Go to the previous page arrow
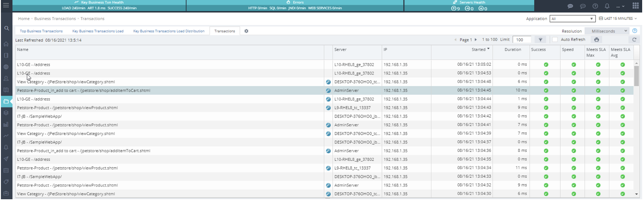Image resolution: width=644 pixels, height=202 pixels. tap(455, 40)
